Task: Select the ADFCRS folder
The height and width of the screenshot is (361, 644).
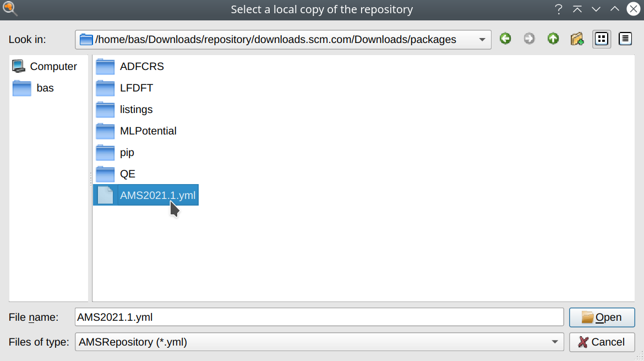Action: pyautogui.click(x=130, y=66)
